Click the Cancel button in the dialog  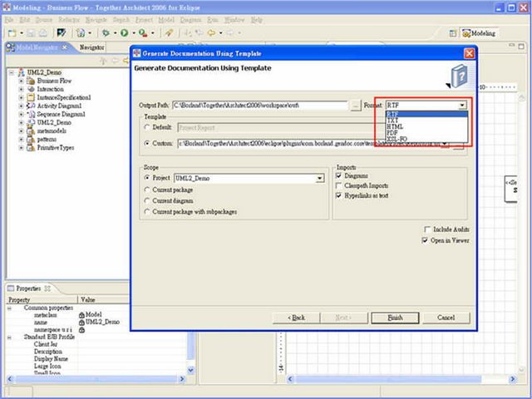(x=446, y=318)
